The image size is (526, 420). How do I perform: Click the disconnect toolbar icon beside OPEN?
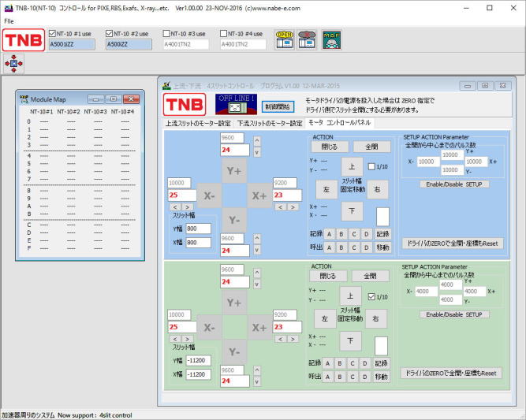click(307, 40)
